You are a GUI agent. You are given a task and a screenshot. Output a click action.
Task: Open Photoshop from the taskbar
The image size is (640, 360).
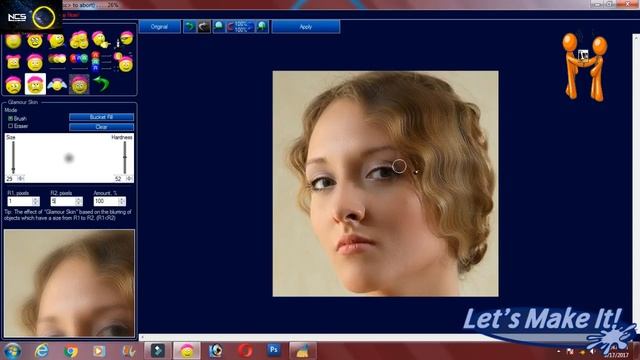tap(274, 350)
